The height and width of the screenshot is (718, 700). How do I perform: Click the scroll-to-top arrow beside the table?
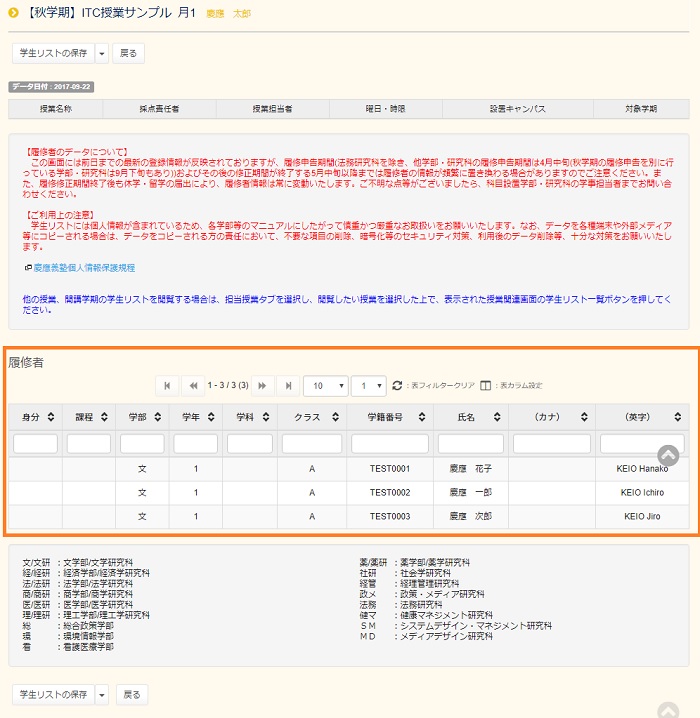tap(668, 455)
